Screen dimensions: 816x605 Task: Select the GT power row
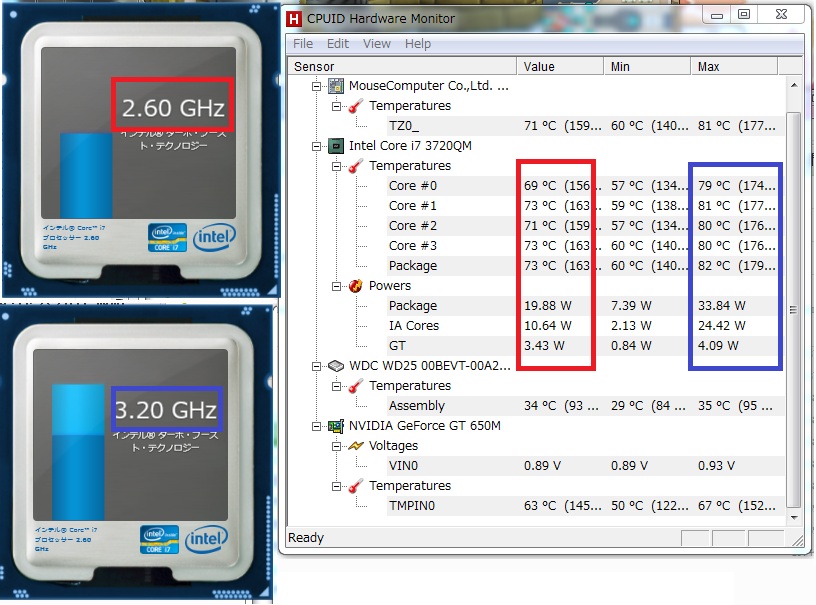(585, 346)
